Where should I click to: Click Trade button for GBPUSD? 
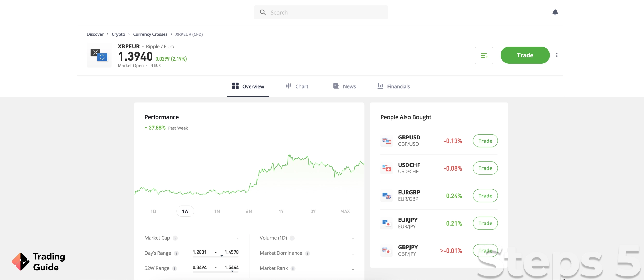[x=485, y=141]
